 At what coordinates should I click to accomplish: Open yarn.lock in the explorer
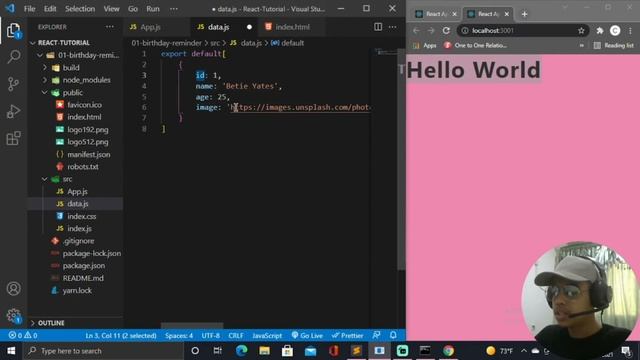point(77,291)
